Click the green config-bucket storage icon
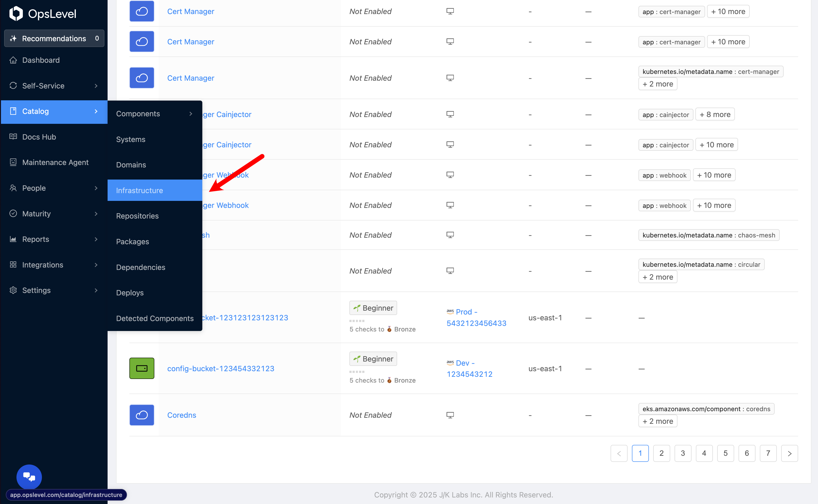 coord(142,368)
